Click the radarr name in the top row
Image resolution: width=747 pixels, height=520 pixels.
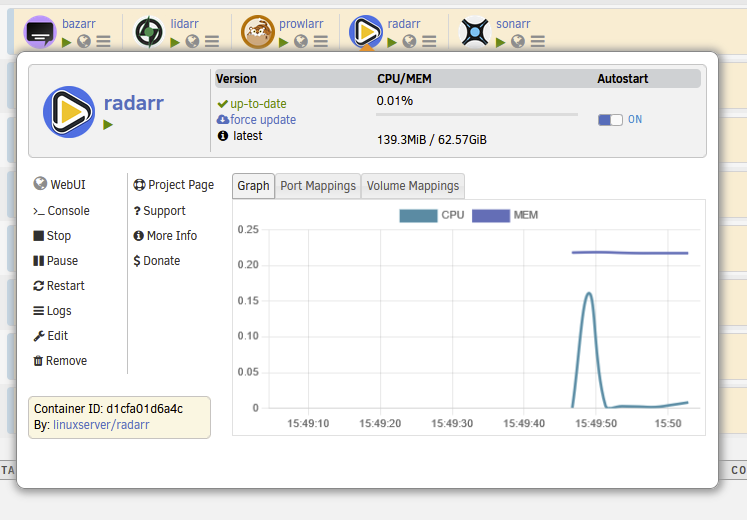(404, 24)
